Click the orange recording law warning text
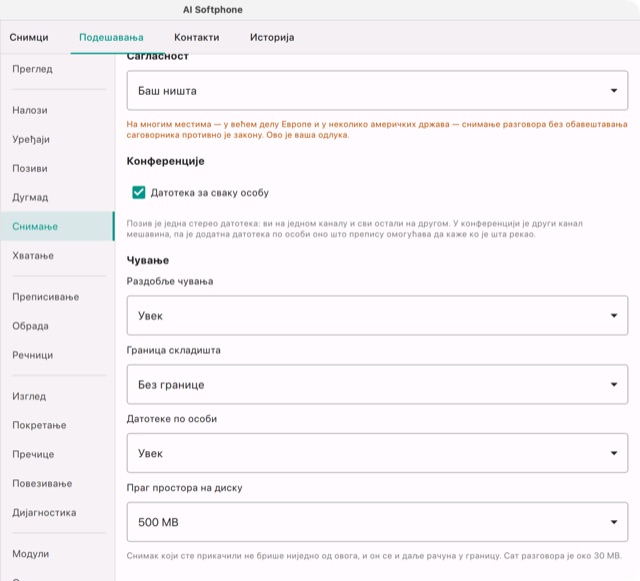Viewport: 640px width, 581px height. 377,129
